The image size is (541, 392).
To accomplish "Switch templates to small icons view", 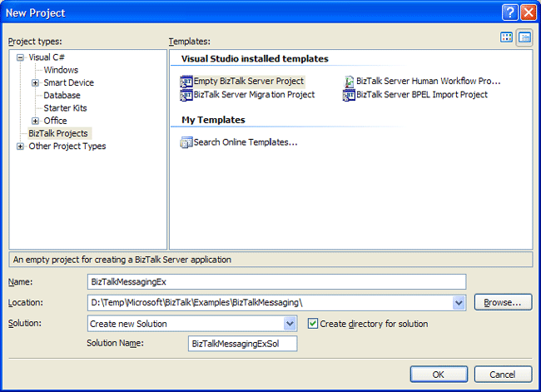I will pyautogui.click(x=525, y=37).
